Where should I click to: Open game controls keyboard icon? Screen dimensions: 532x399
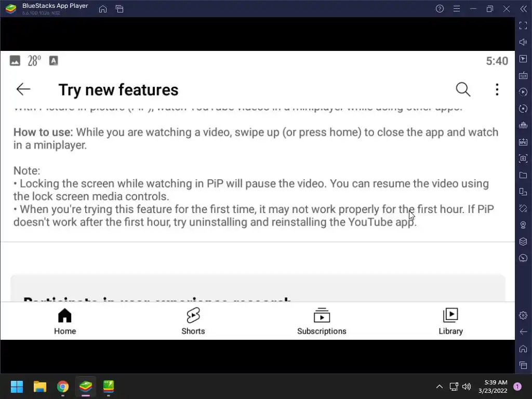(523, 75)
